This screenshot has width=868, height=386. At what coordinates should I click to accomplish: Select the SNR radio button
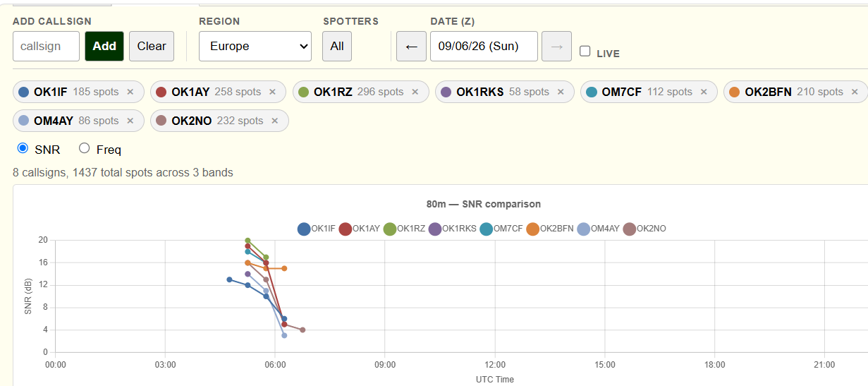coord(23,148)
